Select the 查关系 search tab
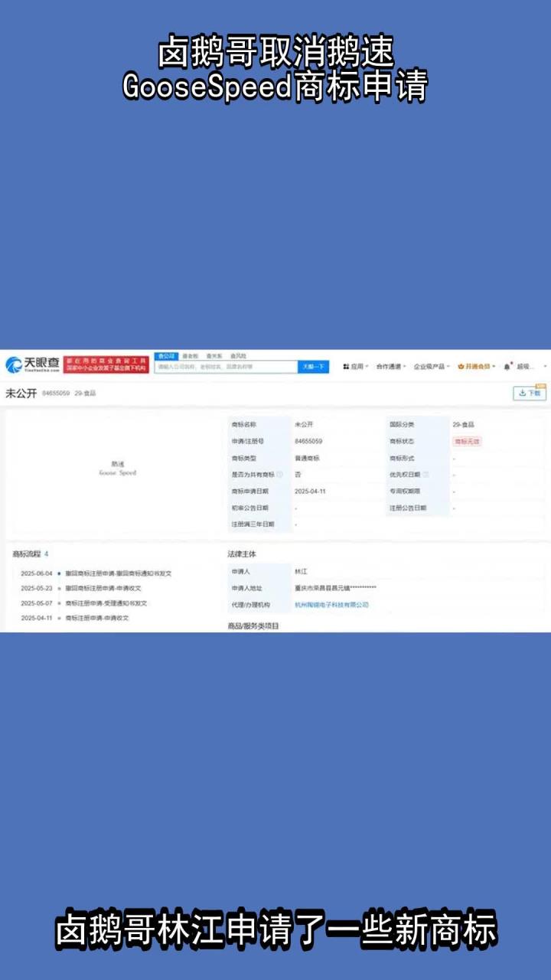This screenshot has height=980, width=551. coord(214,356)
